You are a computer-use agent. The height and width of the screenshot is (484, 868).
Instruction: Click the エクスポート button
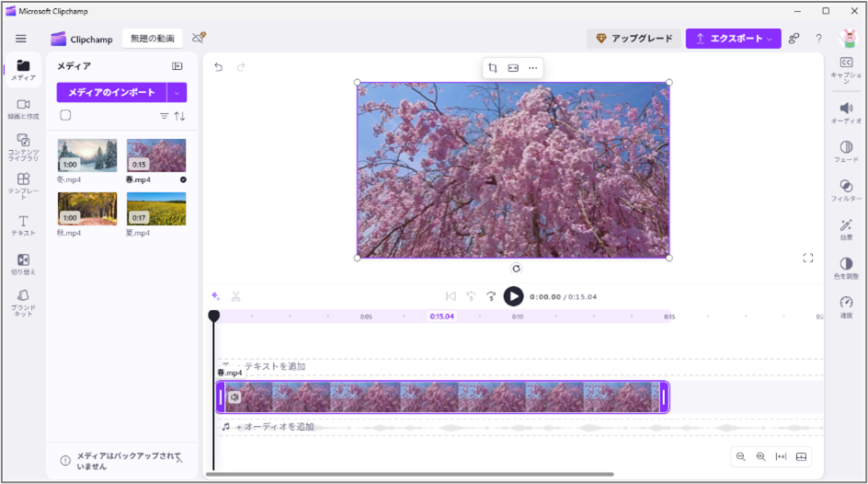[x=733, y=39]
